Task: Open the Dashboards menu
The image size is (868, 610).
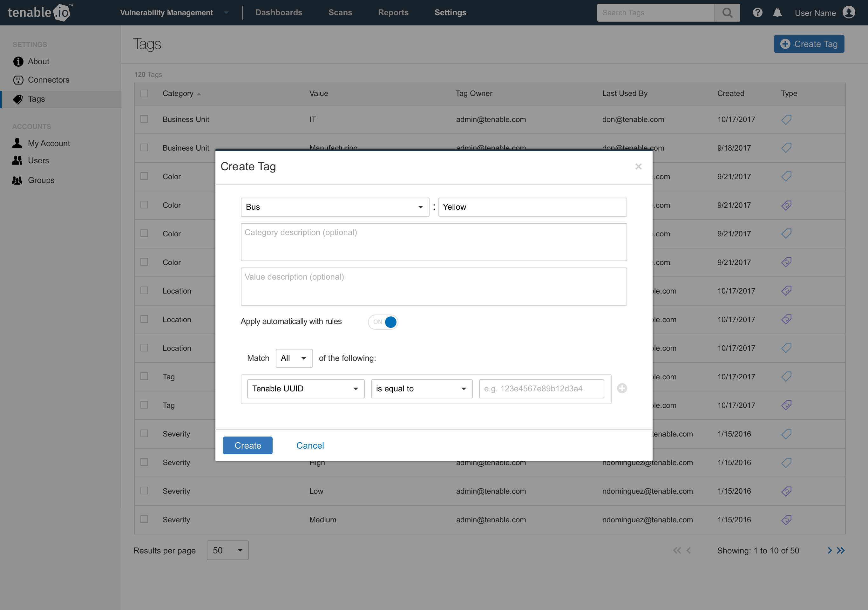Action: [279, 12]
